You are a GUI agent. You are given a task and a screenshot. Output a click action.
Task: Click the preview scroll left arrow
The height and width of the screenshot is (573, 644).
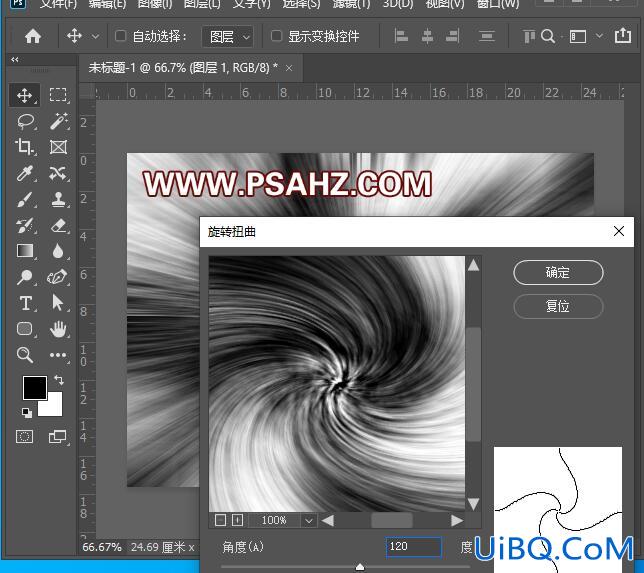click(x=328, y=520)
